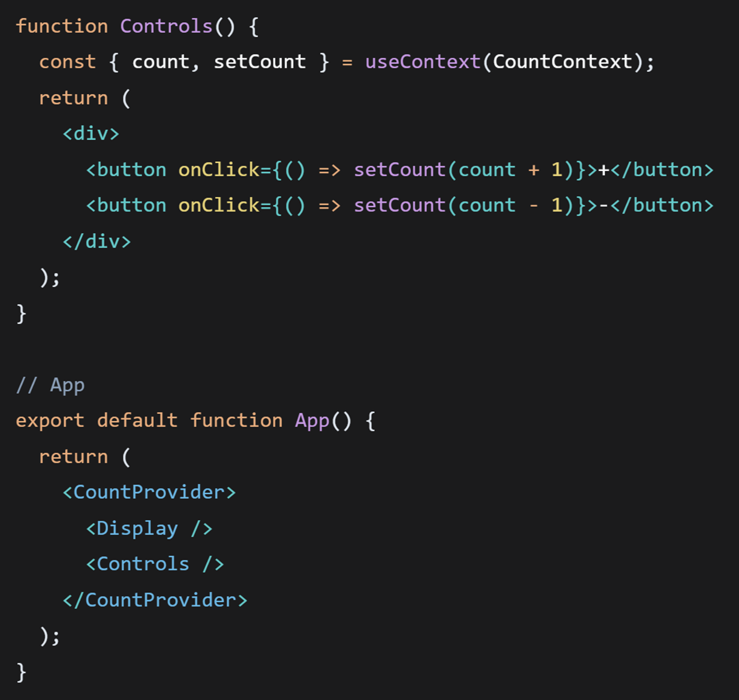Click setCount in the count + 1 line

400,170
